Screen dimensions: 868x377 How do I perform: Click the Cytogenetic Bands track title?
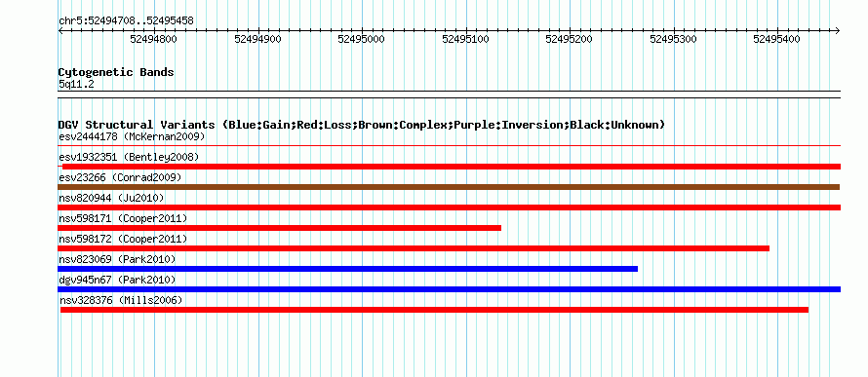pyautogui.click(x=116, y=72)
